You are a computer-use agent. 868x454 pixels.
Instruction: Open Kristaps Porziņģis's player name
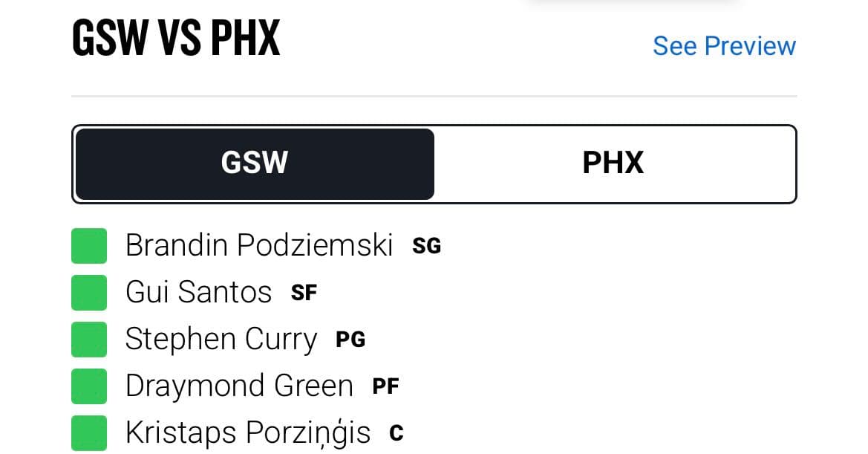[x=247, y=432]
